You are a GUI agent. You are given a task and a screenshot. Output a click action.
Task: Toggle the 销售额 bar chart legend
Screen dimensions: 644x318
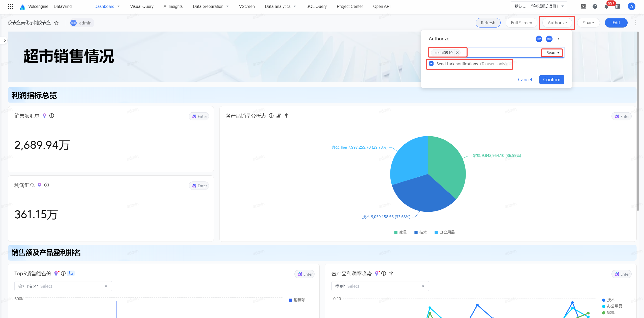pyautogui.click(x=297, y=300)
